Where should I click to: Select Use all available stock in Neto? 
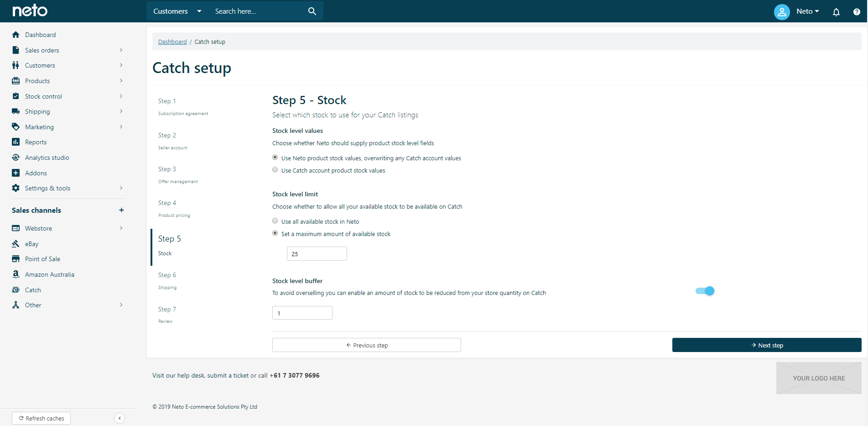[275, 221]
